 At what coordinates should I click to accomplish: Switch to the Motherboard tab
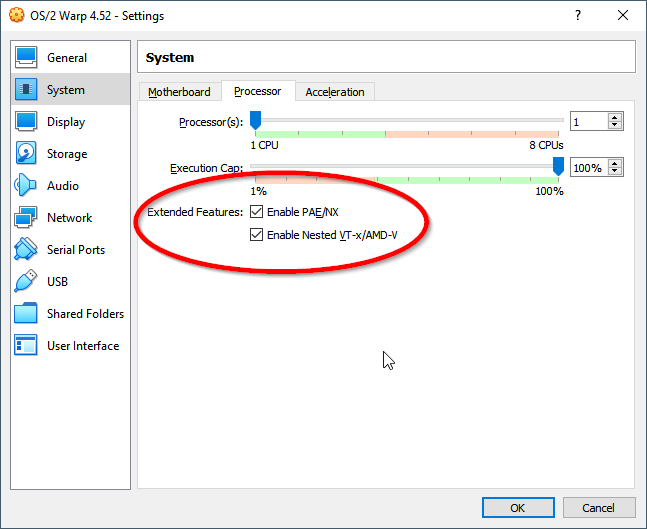(x=179, y=92)
